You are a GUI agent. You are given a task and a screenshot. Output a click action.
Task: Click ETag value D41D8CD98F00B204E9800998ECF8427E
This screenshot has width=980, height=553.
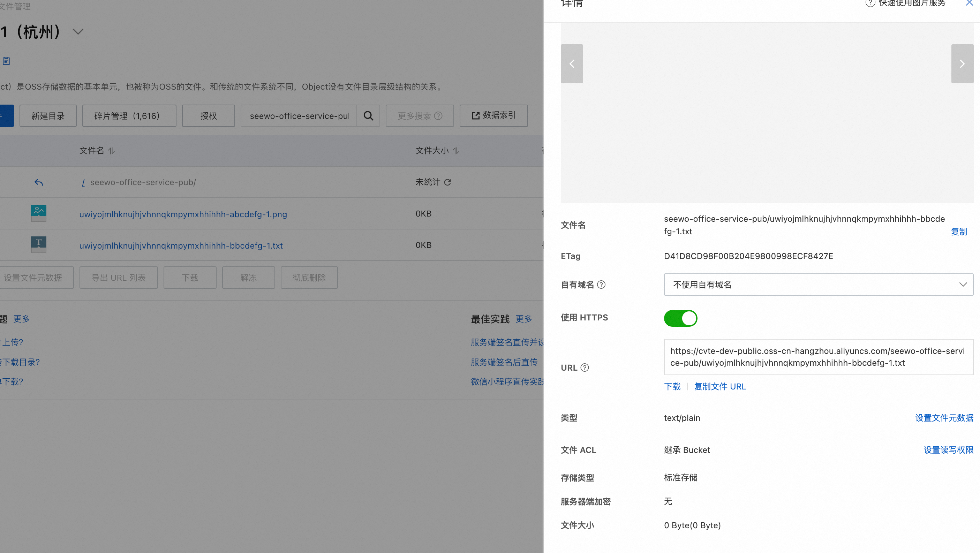pyautogui.click(x=748, y=256)
